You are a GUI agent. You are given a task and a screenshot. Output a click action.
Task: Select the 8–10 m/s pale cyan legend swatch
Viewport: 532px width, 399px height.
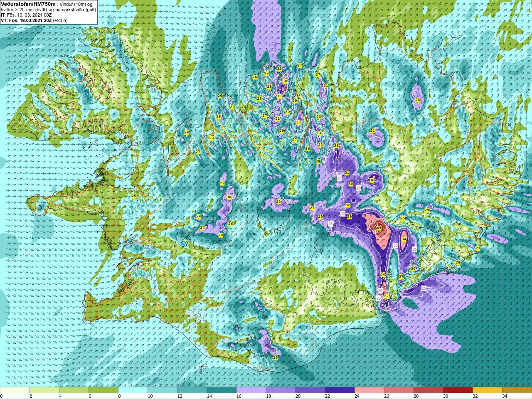(133, 390)
